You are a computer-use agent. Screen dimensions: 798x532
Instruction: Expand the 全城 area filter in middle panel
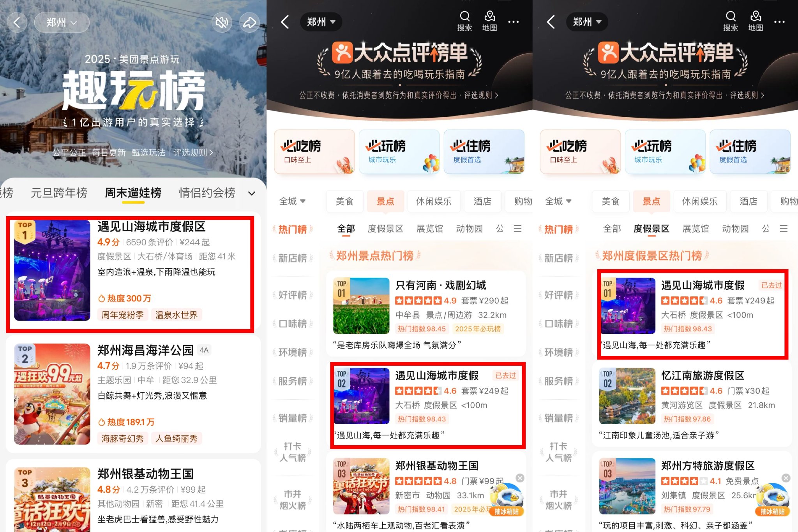click(x=292, y=201)
